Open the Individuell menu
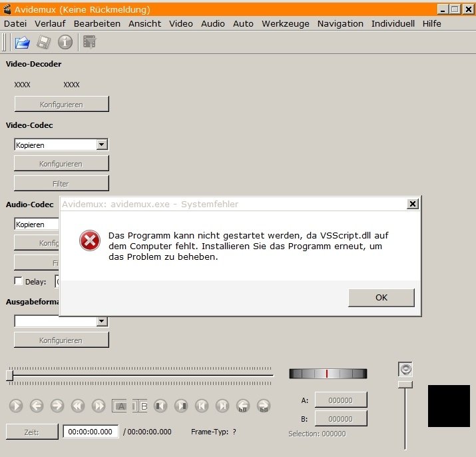476x457 pixels. point(393,24)
